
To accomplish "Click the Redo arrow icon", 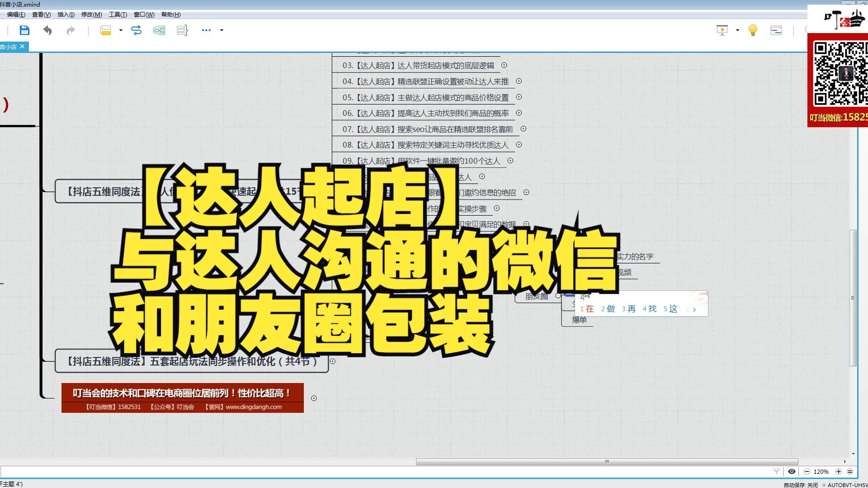I will click(71, 30).
